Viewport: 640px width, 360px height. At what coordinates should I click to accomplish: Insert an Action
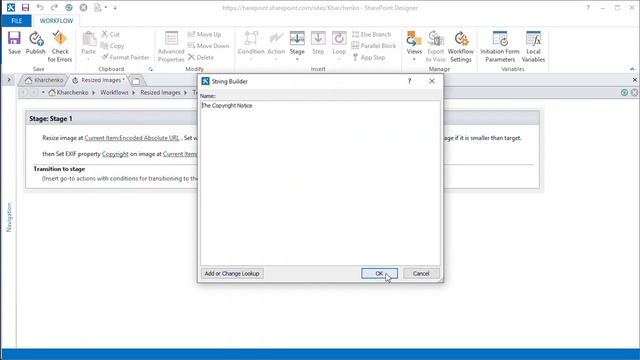(276, 45)
